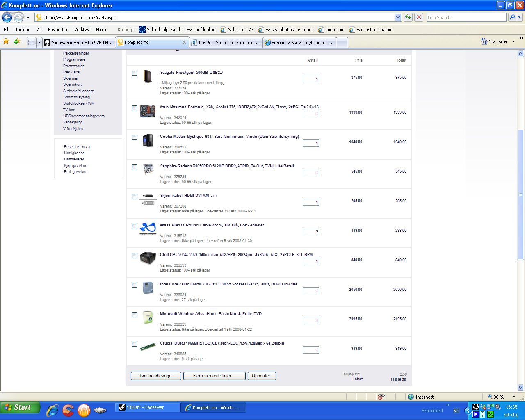
Task: Switch to the TinyPic tab
Action: (226, 43)
